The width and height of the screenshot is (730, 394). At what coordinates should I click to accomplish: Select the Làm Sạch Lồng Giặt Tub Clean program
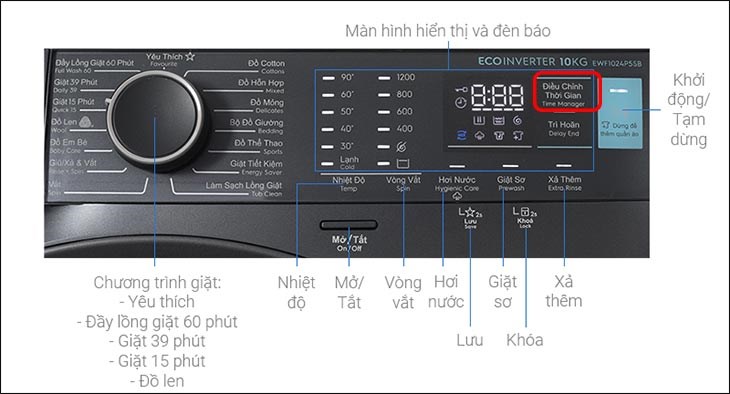coord(244,189)
